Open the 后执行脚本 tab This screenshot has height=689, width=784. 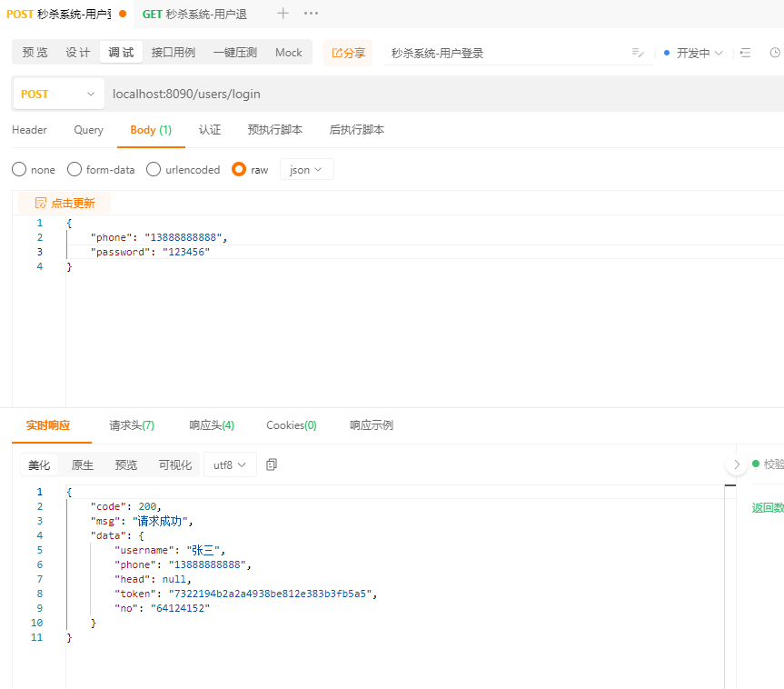tap(356, 130)
